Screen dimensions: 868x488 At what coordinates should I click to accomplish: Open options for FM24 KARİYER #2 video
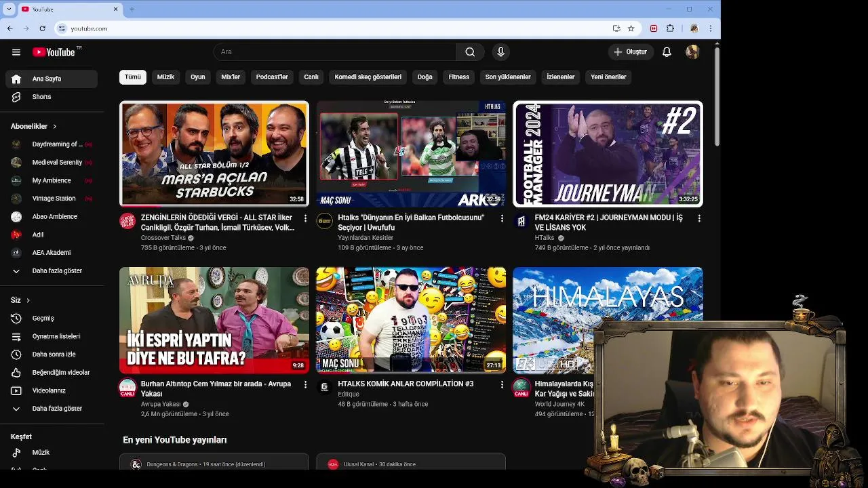point(699,218)
